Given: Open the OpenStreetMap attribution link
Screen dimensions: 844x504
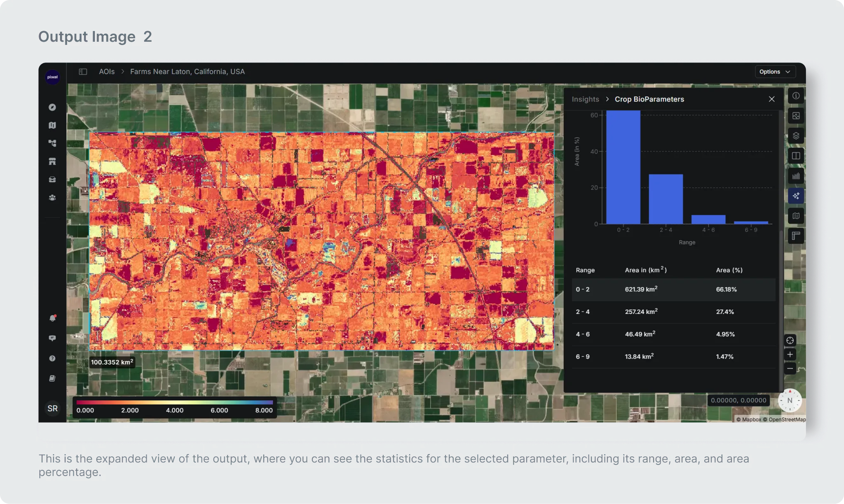Looking at the screenshot, I should click(x=784, y=420).
